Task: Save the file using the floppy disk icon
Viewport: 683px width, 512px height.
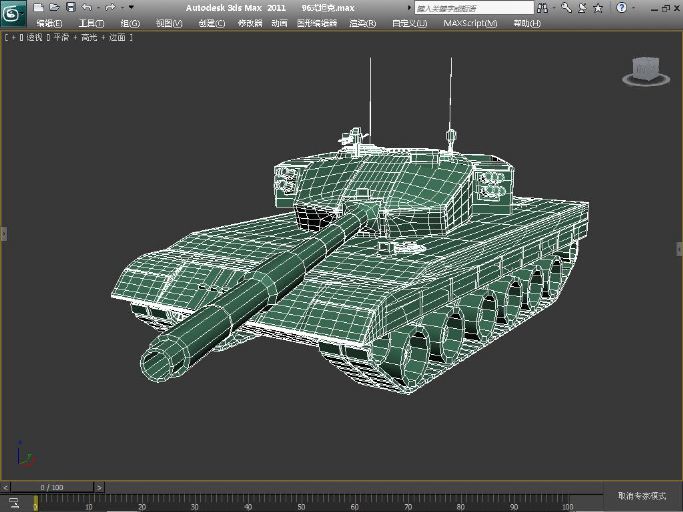Action: [x=71, y=7]
